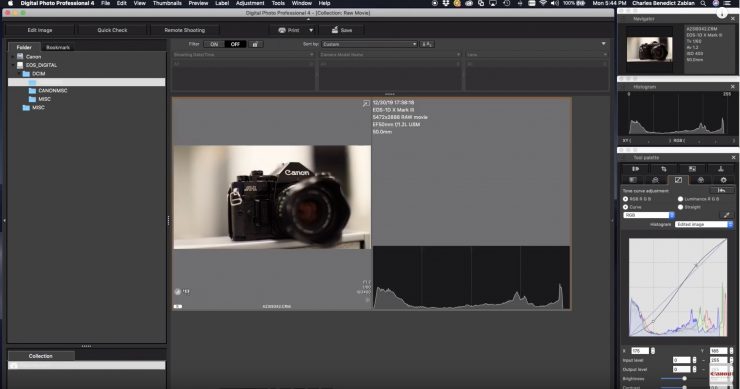
Task: Switch to the Folder tab
Action: point(24,47)
